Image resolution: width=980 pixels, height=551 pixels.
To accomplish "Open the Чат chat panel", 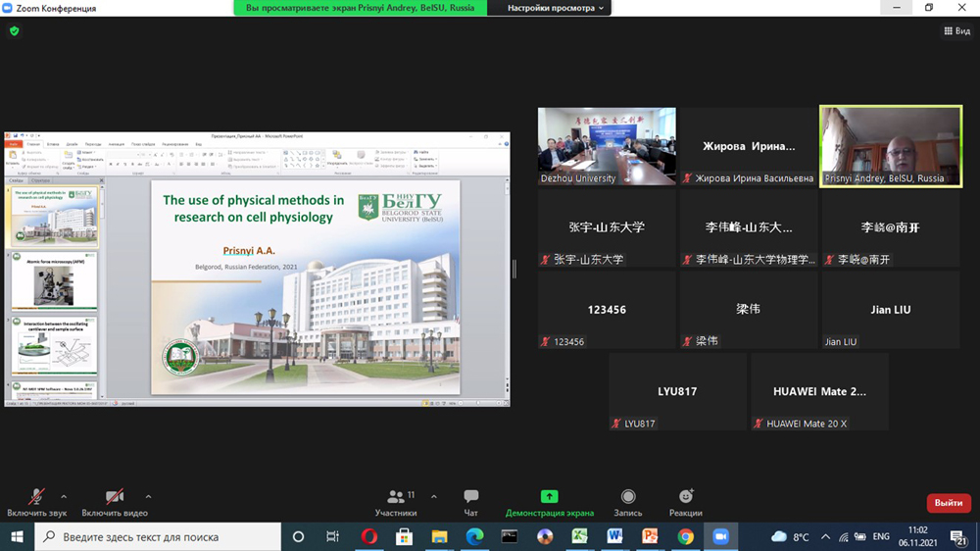I will point(470,501).
